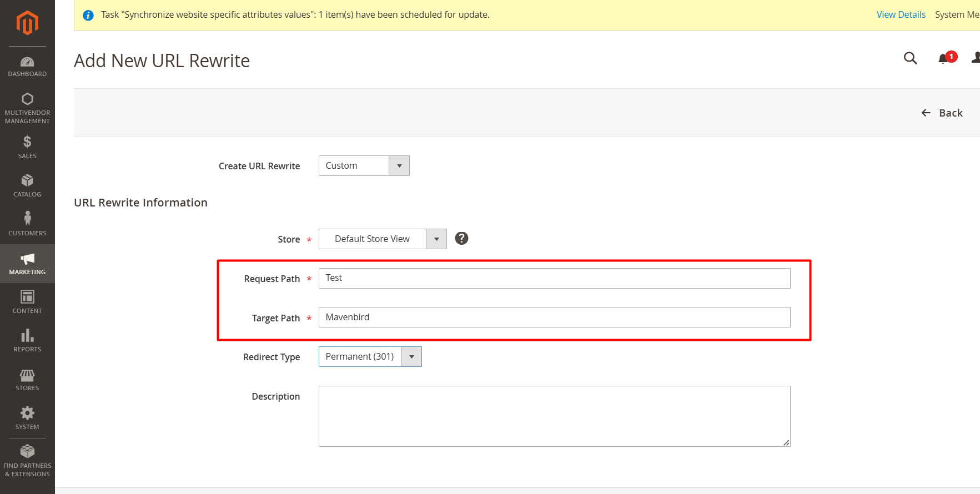Open the Catalog menu in the sidebar
Screen dimensions: 980x494
coord(27,186)
